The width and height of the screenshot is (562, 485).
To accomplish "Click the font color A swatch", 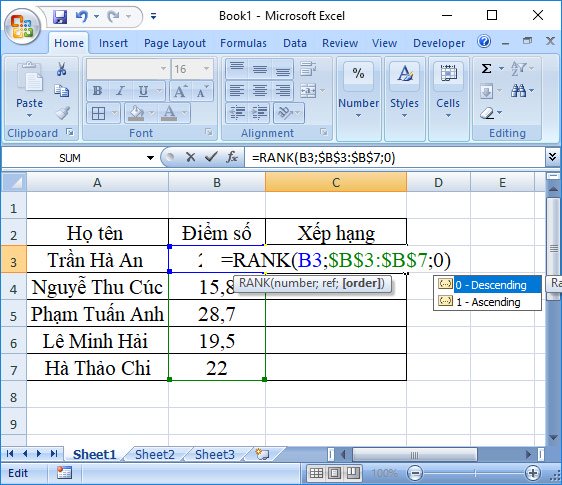I will (x=168, y=113).
